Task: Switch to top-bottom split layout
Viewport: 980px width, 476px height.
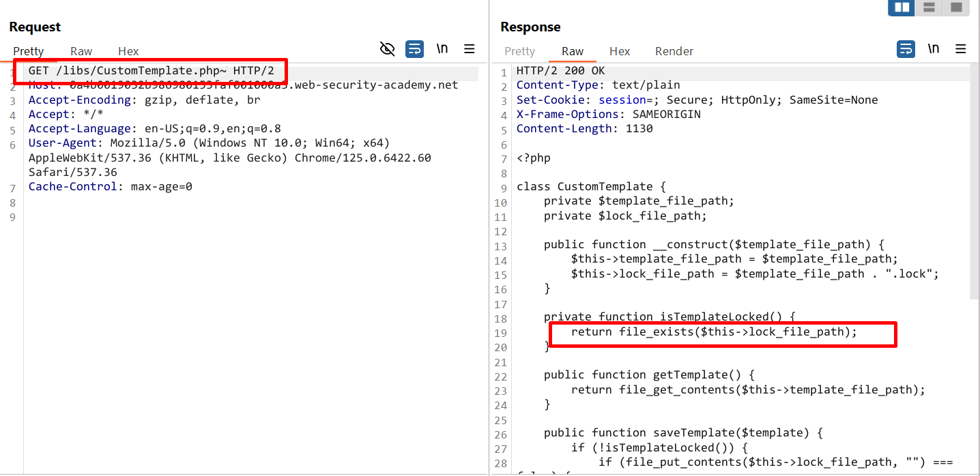Action: click(929, 8)
